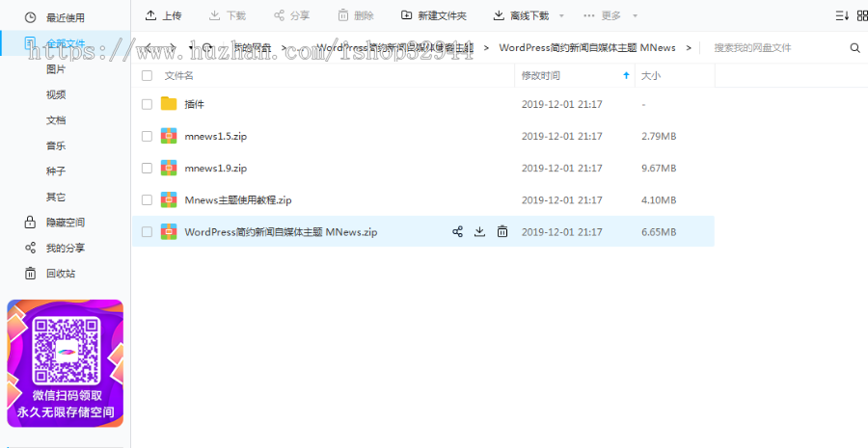Check the WordPress简约新闻自媒体主题 MNews.zip checkbox
Viewport: 868px width, 448px height.
pos(147,232)
